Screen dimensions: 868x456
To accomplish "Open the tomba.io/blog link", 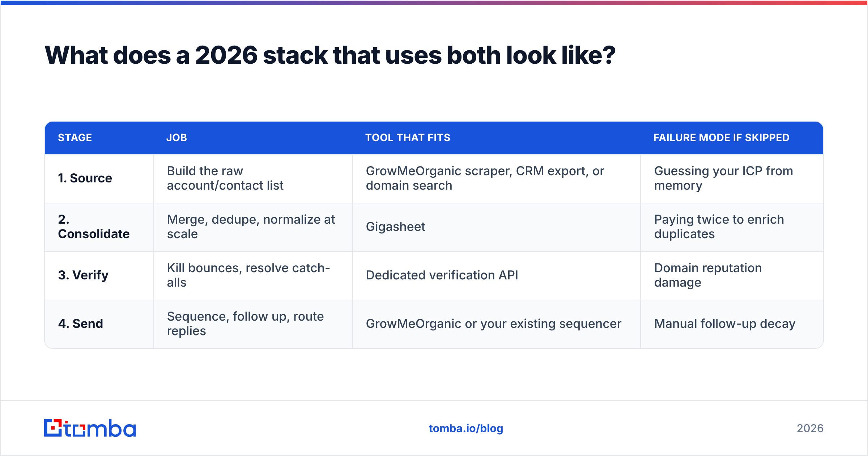I will coord(466,428).
